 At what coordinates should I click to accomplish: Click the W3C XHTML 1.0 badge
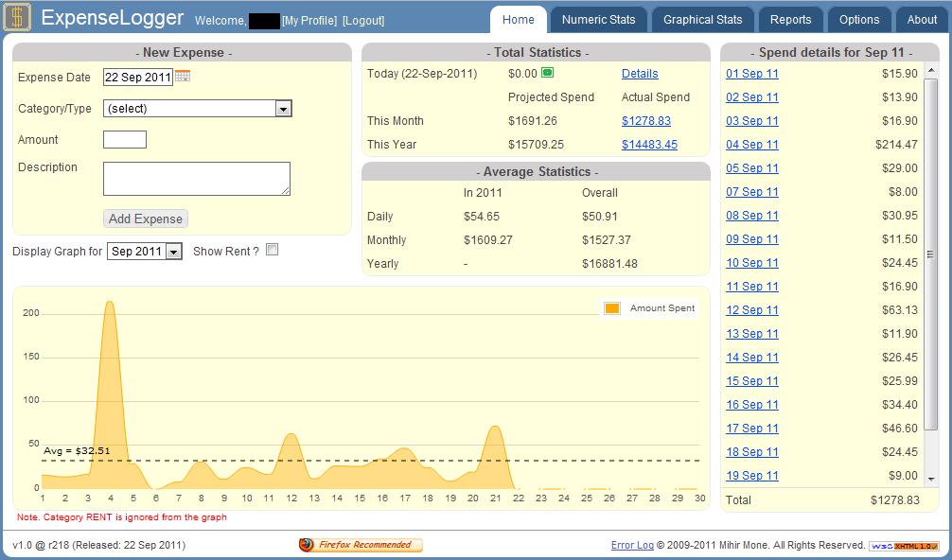[904, 546]
